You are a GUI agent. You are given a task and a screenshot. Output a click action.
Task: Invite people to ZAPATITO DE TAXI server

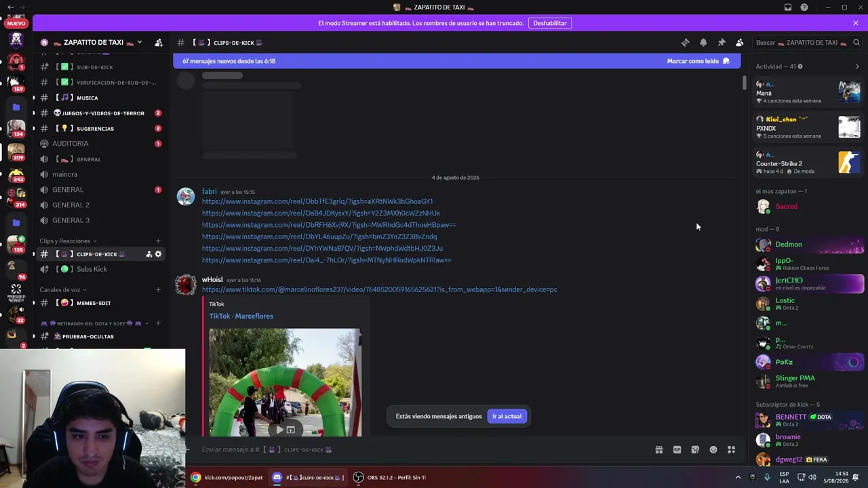[159, 43]
